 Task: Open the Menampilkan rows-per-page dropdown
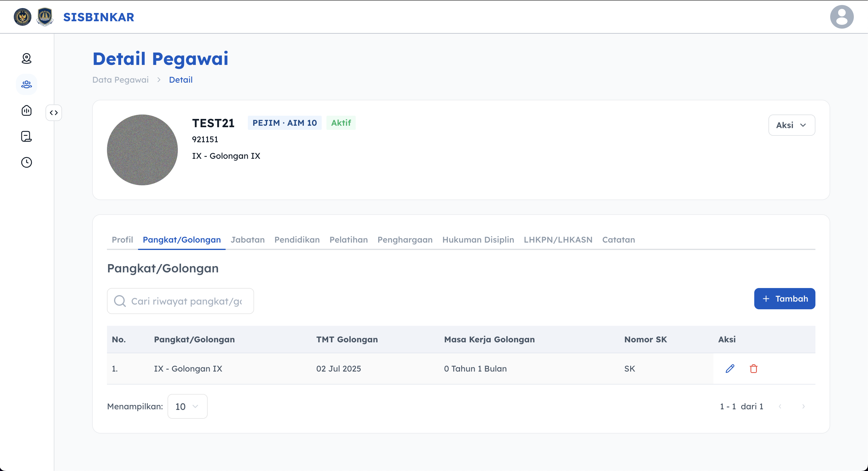[x=187, y=406]
